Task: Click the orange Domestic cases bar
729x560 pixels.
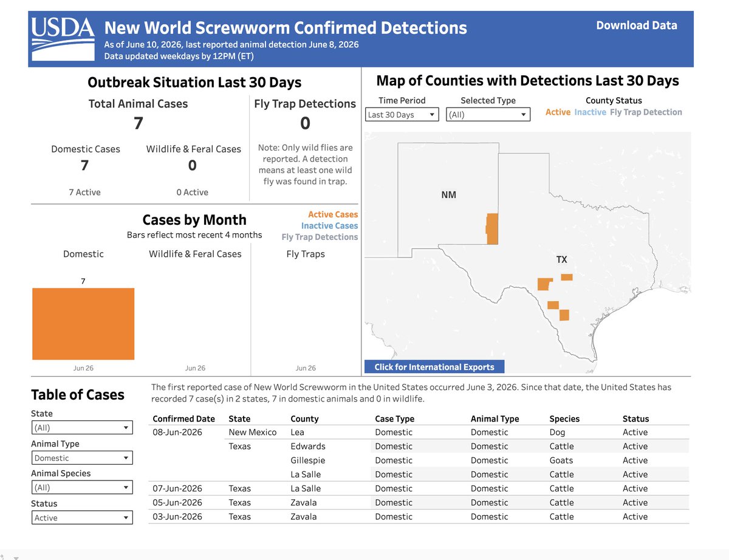Action: [x=83, y=324]
